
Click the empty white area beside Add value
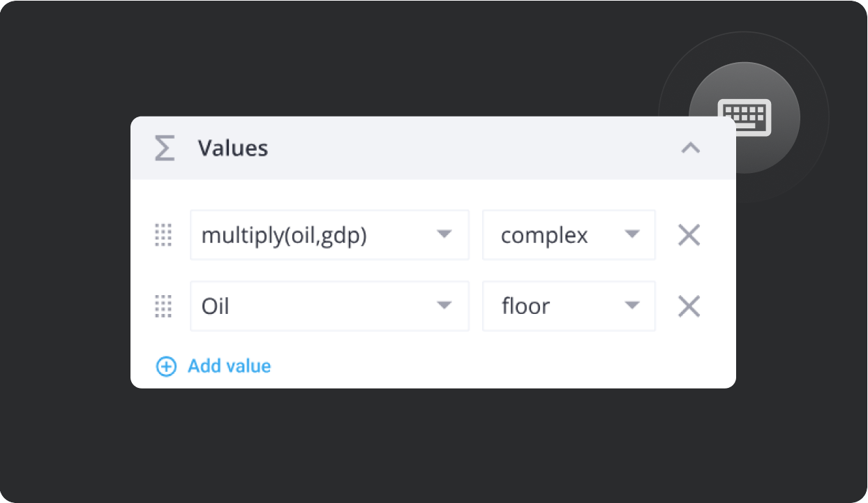(x=502, y=366)
